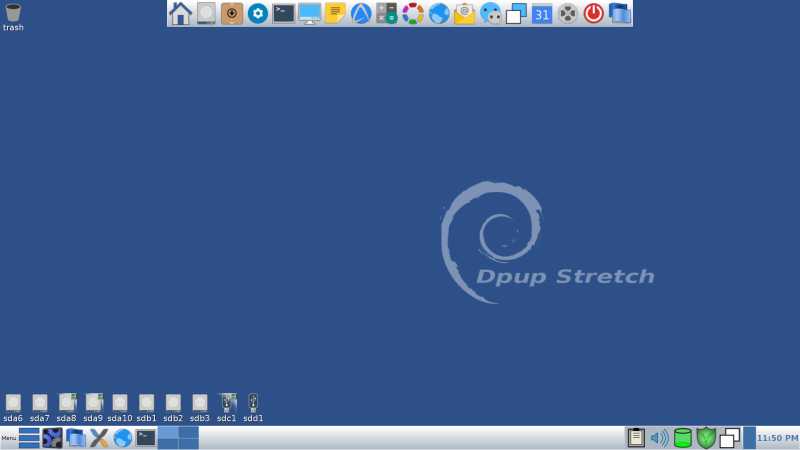Open the volume speaker tray icon
The height and width of the screenshot is (450, 800).
tap(659, 438)
